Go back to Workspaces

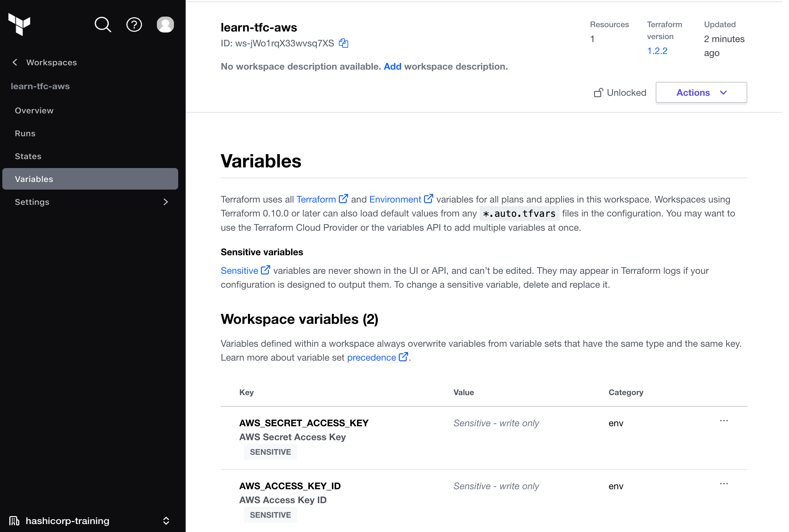pyautogui.click(x=45, y=62)
